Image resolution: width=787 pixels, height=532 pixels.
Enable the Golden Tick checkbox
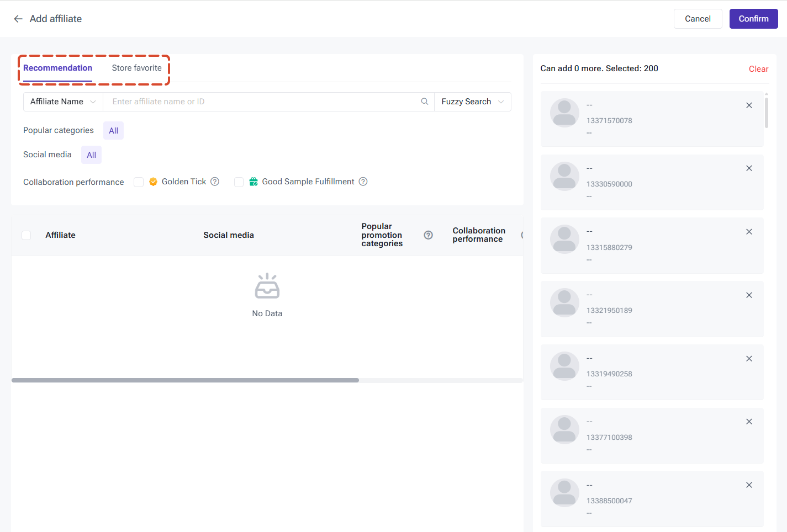click(139, 182)
